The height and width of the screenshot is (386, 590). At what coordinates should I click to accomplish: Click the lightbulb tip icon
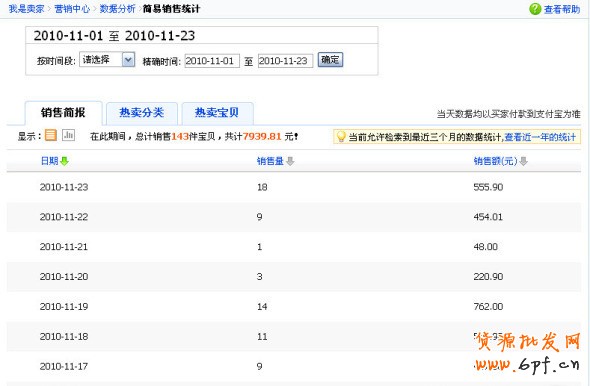point(341,136)
